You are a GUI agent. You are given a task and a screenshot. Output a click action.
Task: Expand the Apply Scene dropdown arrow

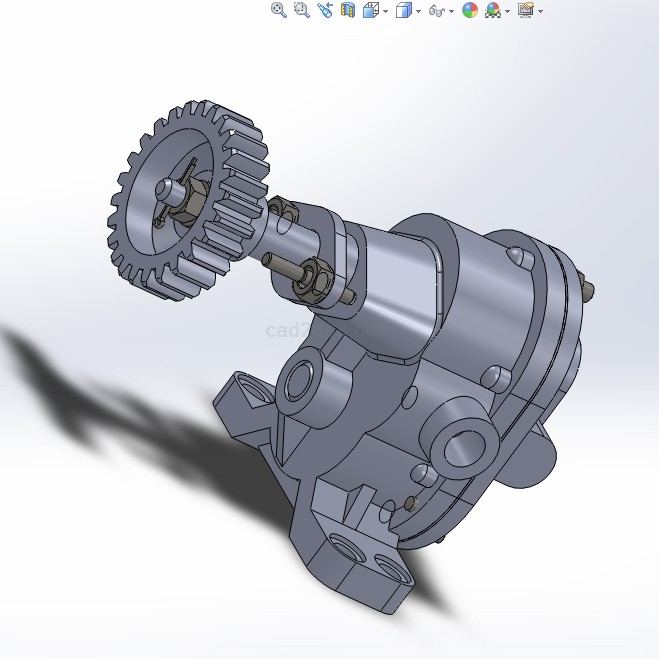pyautogui.click(x=508, y=11)
